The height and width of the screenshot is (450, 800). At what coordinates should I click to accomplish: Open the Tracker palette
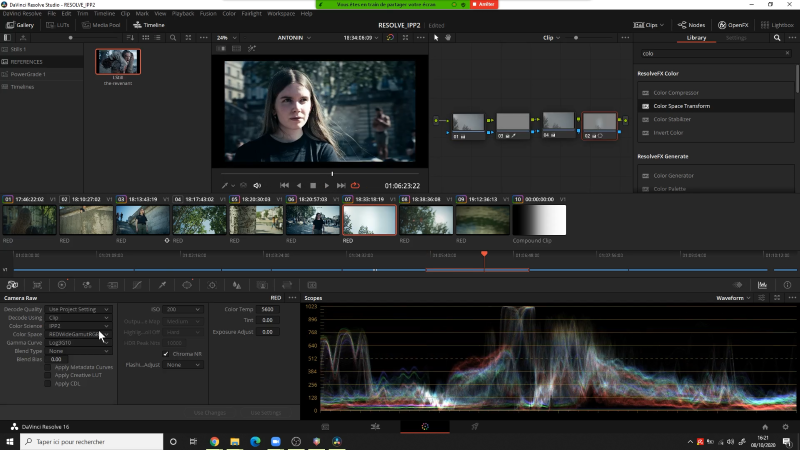212,285
